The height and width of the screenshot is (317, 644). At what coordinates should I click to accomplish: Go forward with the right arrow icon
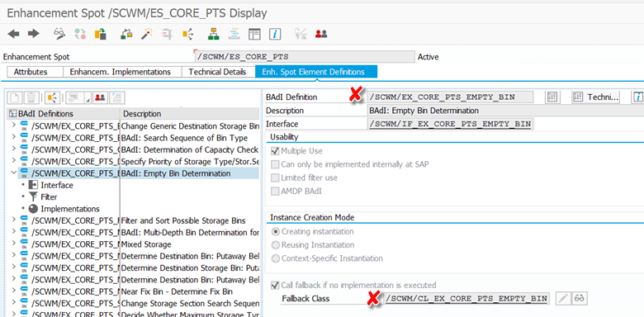(x=33, y=34)
